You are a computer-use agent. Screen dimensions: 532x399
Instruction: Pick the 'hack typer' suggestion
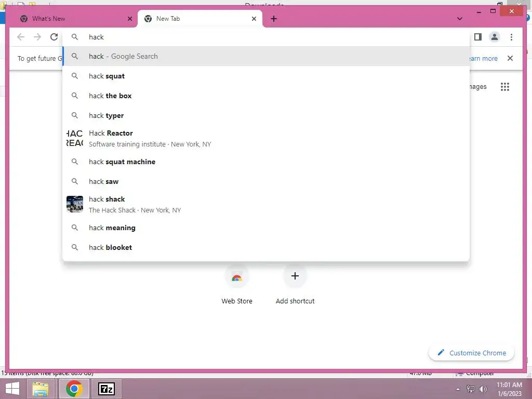click(x=267, y=115)
